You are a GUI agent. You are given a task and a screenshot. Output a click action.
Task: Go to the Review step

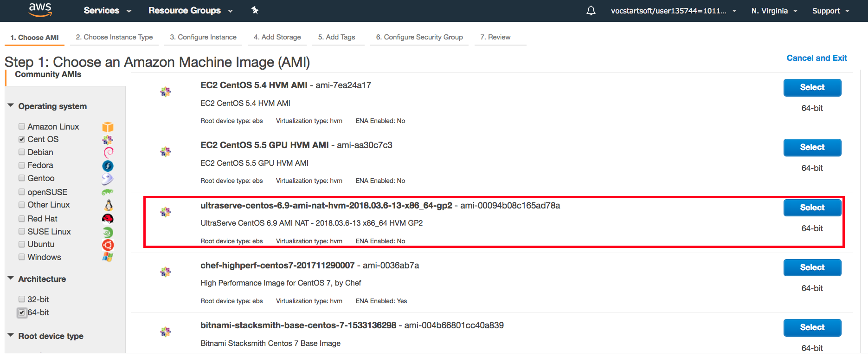(x=495, y=37)
